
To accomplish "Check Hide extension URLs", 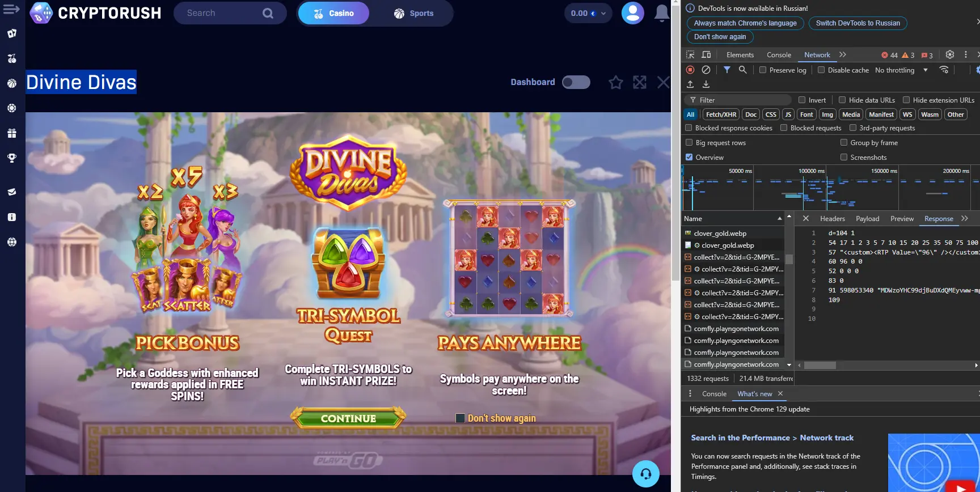I will pyautogui.click(x=906, y=100).
